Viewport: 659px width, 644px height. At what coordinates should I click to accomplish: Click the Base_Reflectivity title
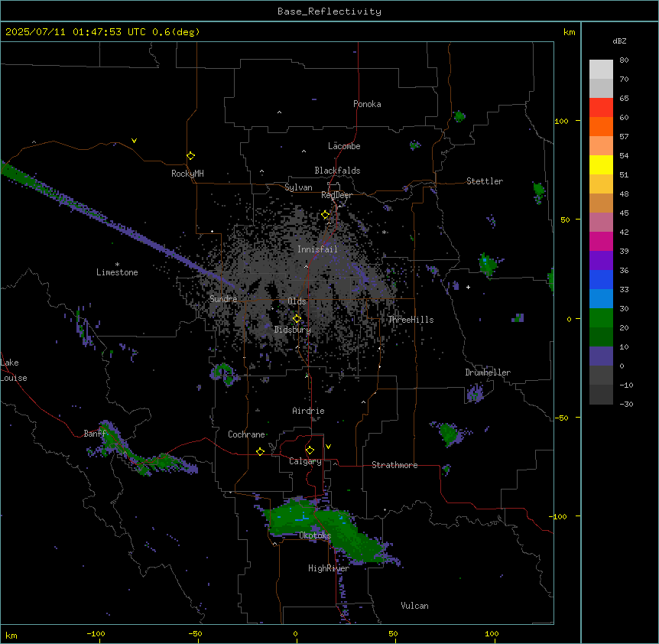tap(329, 11)
